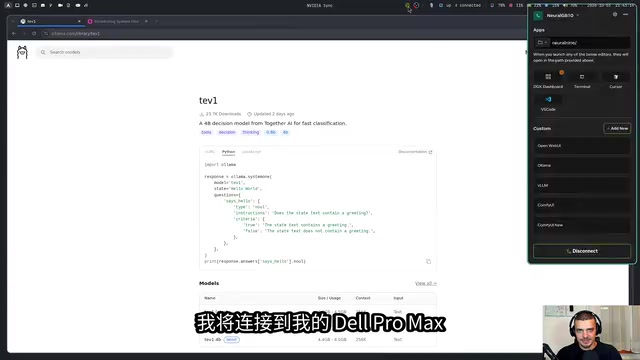Image resolution: width=640 pixels, height=360 pixels.
Task: View site information icon in address bar
Action: (x=46, y=33)
